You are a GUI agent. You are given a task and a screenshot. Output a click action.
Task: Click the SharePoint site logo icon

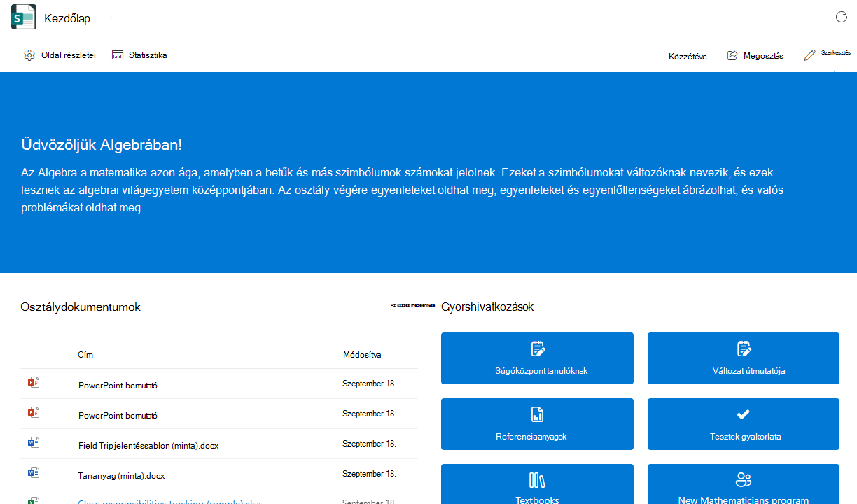pos(23,17)
